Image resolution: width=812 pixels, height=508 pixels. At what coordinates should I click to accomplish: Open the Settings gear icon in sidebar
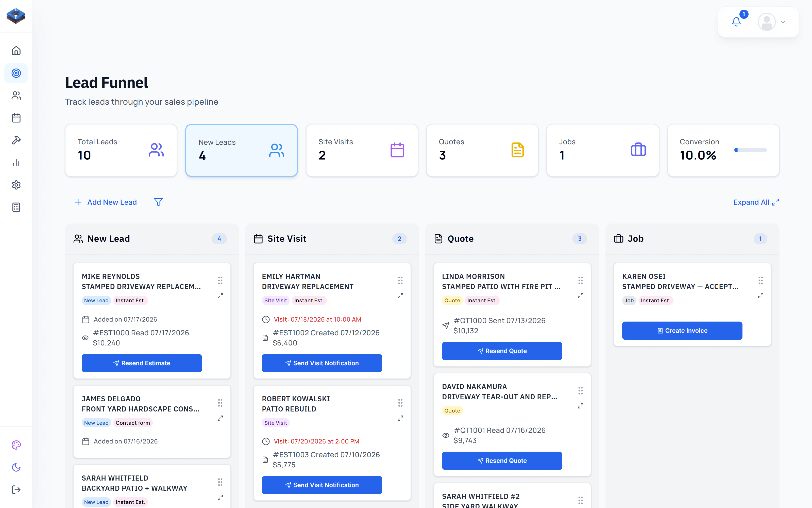coord(16,185)
